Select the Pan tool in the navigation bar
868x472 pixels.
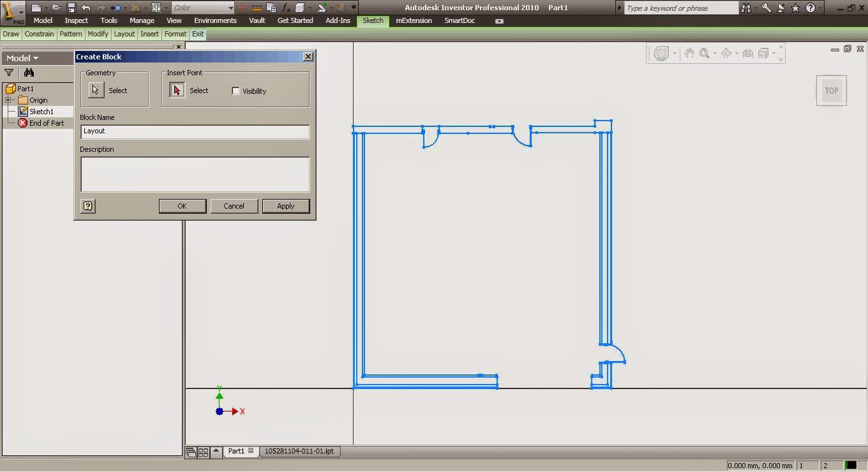tap(689, 53)
